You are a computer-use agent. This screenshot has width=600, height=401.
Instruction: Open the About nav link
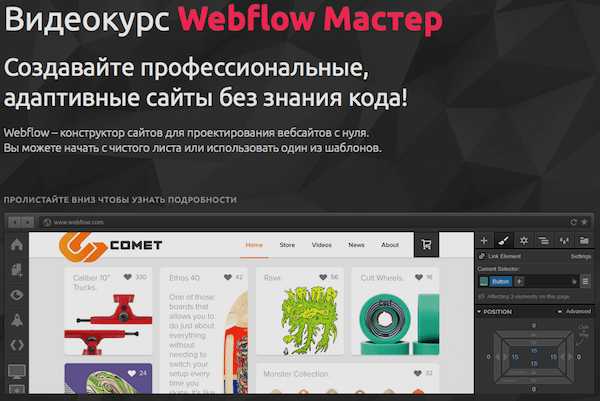[390, 245]
